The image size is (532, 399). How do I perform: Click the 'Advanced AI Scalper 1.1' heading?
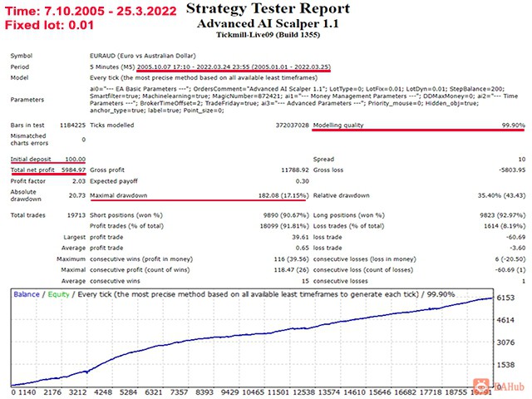(268, 24)
